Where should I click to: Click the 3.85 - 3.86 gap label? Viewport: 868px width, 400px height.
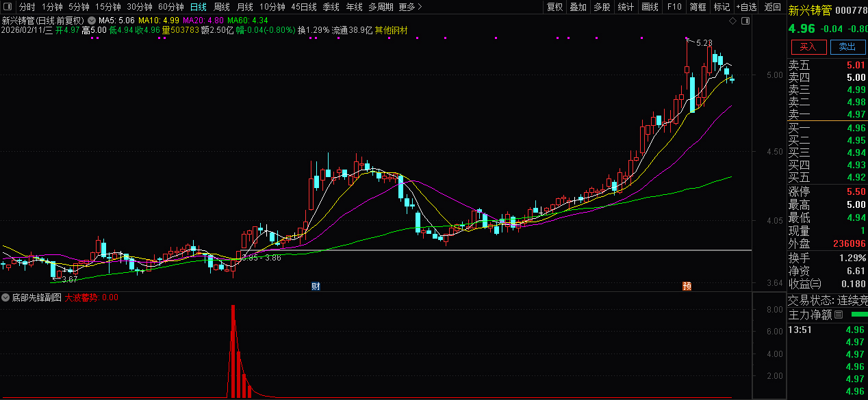(261, 257)
